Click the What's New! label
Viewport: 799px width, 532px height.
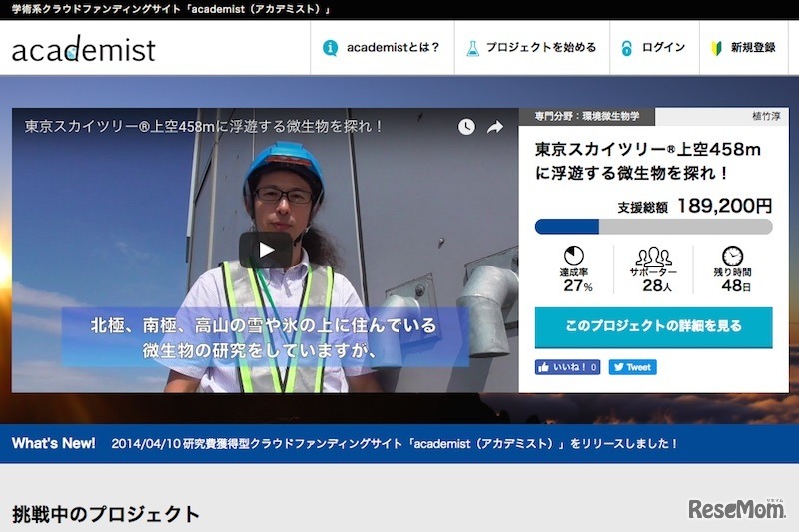point(54,443)
